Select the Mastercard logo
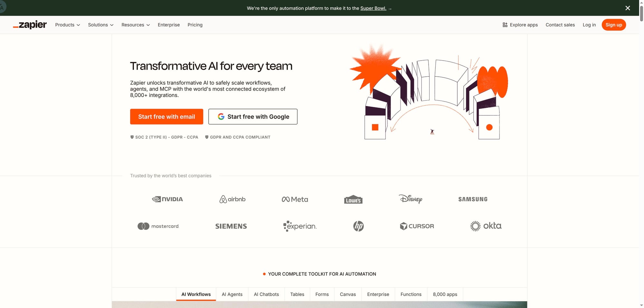The width and height of the screenshot is (644, 308). (x=158, y=226)
